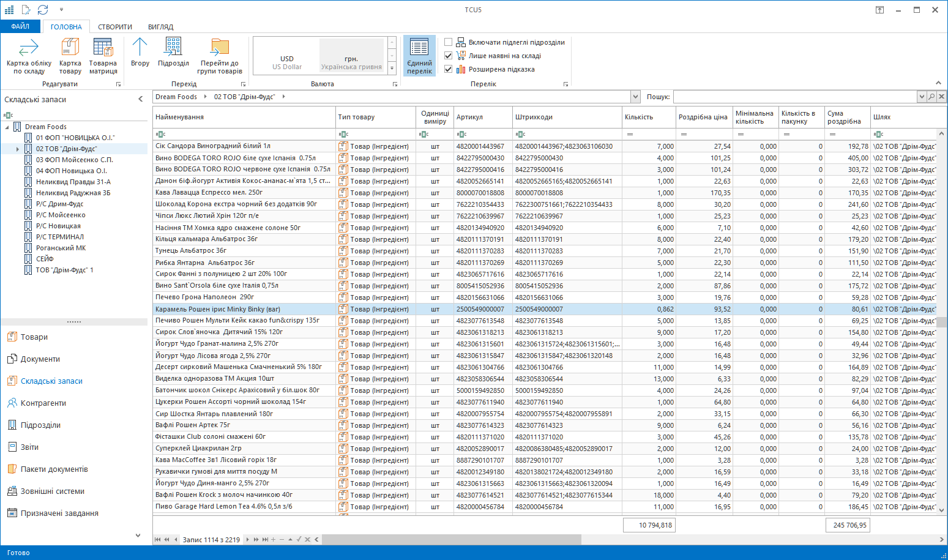Switch to the ВИГЛЯД ribbon tab
The image size is (948, 560).
[160, 27]
